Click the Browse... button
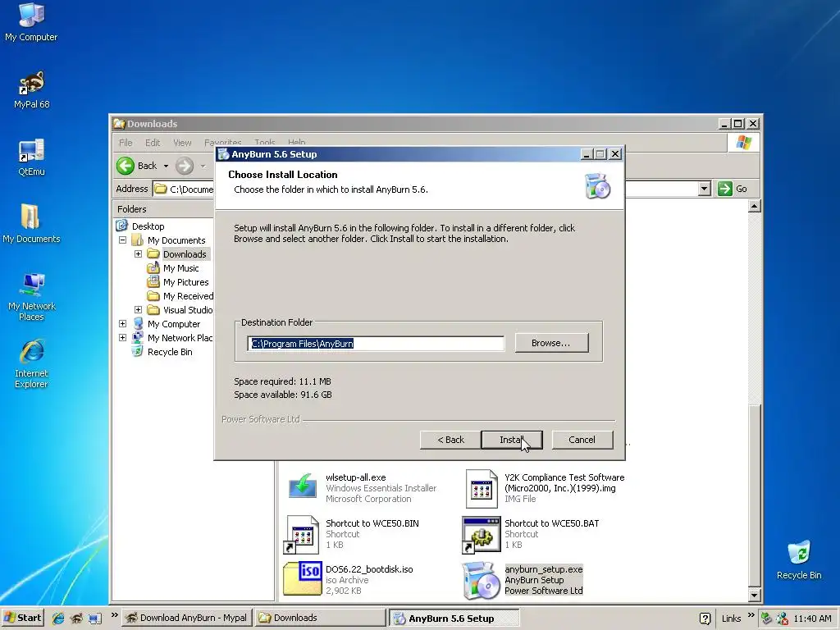 coord(551,343)
